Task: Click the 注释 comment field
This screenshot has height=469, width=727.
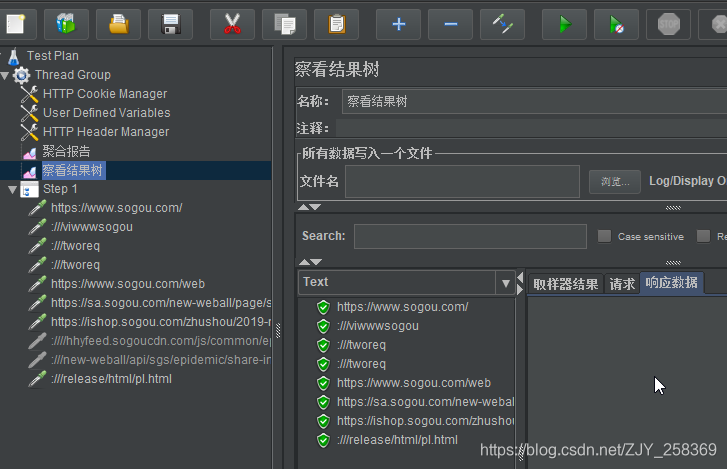Action: pyautogui.click(x=531, y=128)
